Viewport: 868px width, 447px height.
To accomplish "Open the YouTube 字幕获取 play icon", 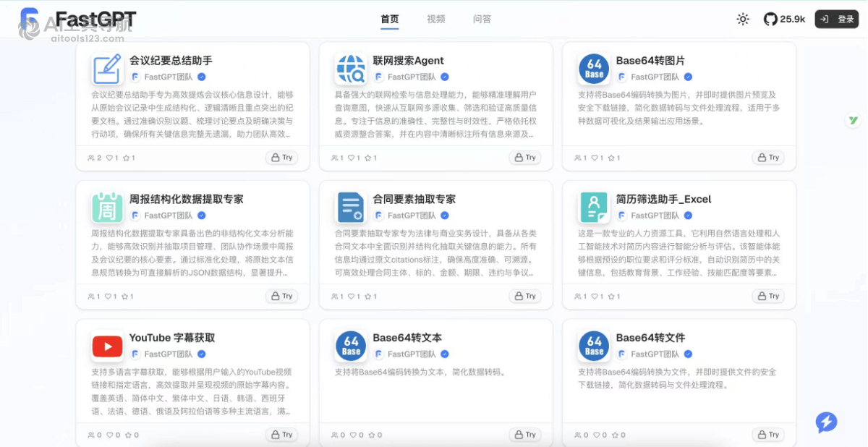I will (107, 346).
